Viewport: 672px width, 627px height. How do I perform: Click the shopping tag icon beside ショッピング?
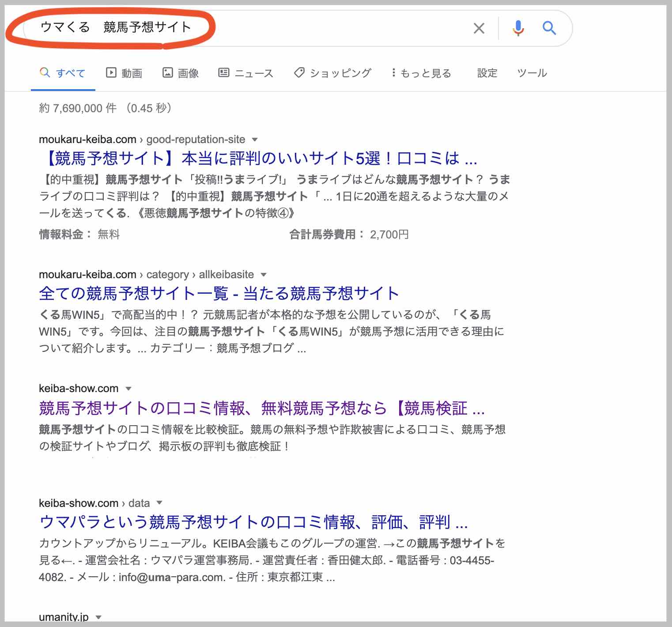(299, 73)
